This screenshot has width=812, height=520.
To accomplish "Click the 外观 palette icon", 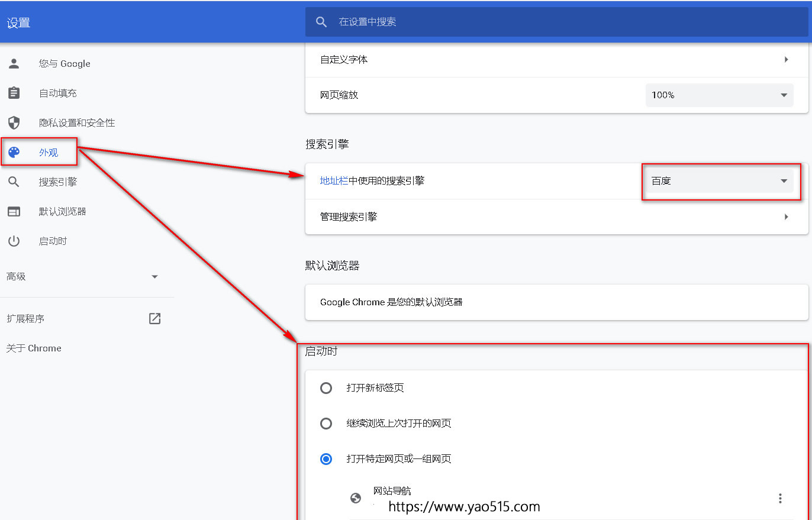I will click(14, 152).
